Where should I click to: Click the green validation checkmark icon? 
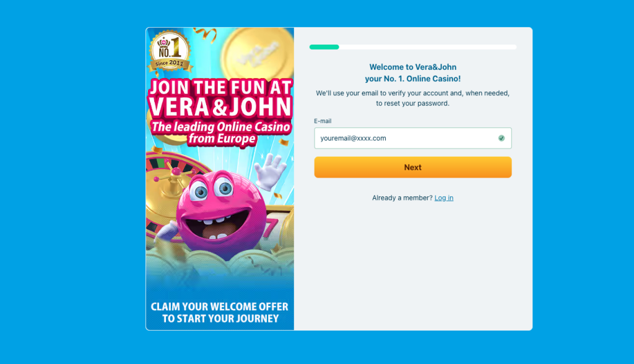502,138
